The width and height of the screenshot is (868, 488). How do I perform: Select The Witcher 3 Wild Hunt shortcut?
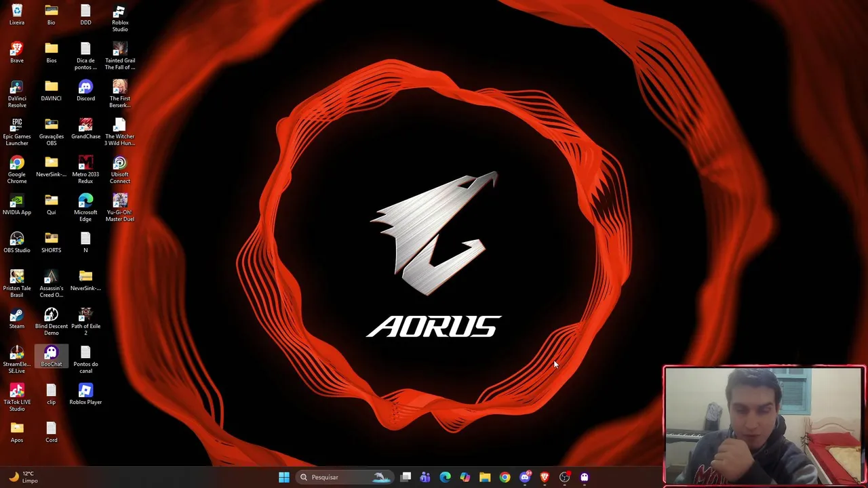120,132
